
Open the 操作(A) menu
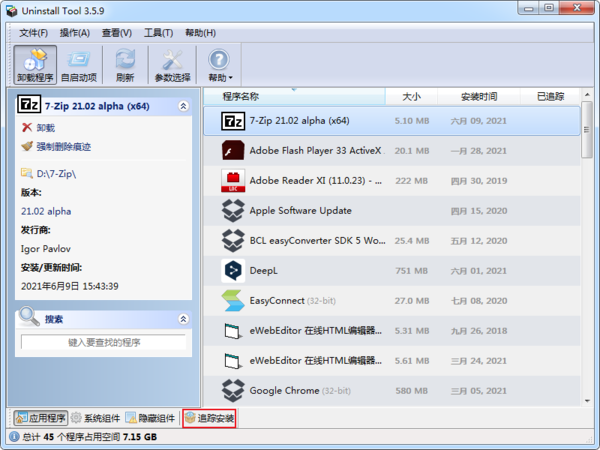click(75, 33)
